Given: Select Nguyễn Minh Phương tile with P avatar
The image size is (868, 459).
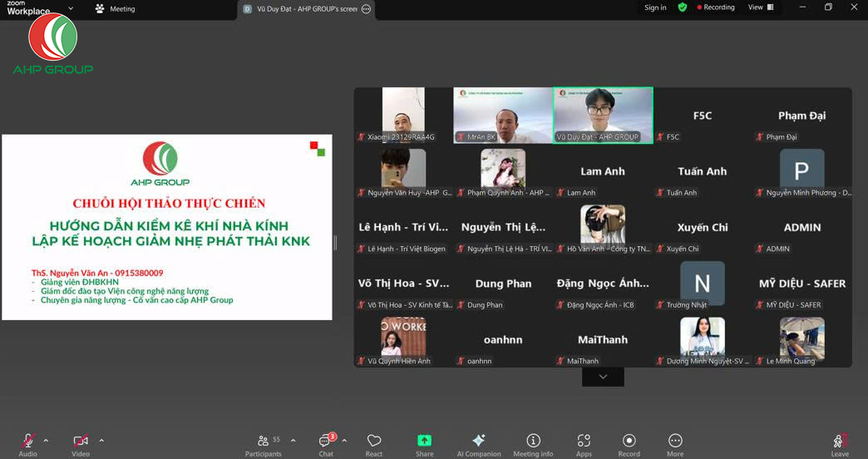Looking at the screenshot, I should click(802, 171).
